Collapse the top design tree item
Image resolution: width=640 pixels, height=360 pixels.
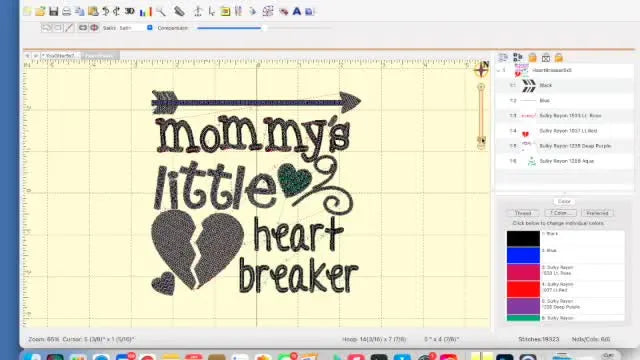coord(498,70)
